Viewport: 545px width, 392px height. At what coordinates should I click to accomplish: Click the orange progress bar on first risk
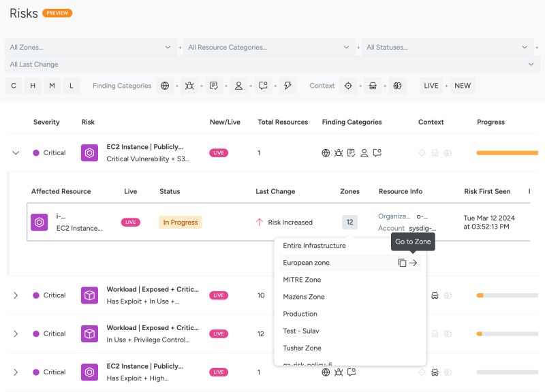pyautogui.click(x=507, y=152)
